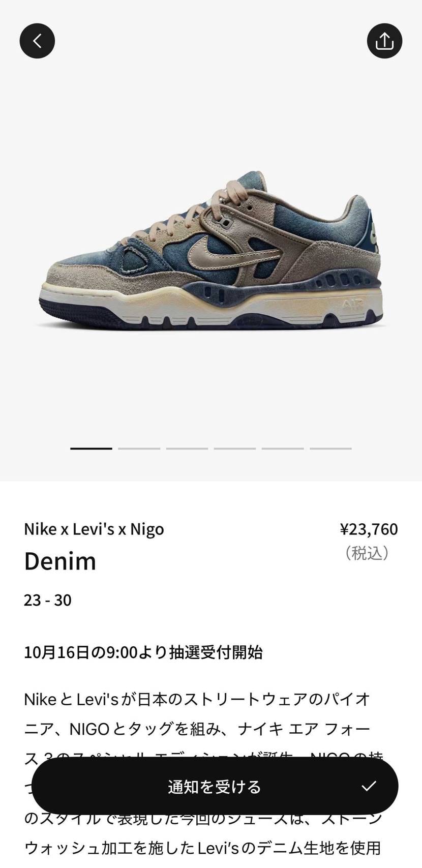Screen dimensions: 422x868
Task: Tap the 23 - 30 size range
Action: click(48, 600)
